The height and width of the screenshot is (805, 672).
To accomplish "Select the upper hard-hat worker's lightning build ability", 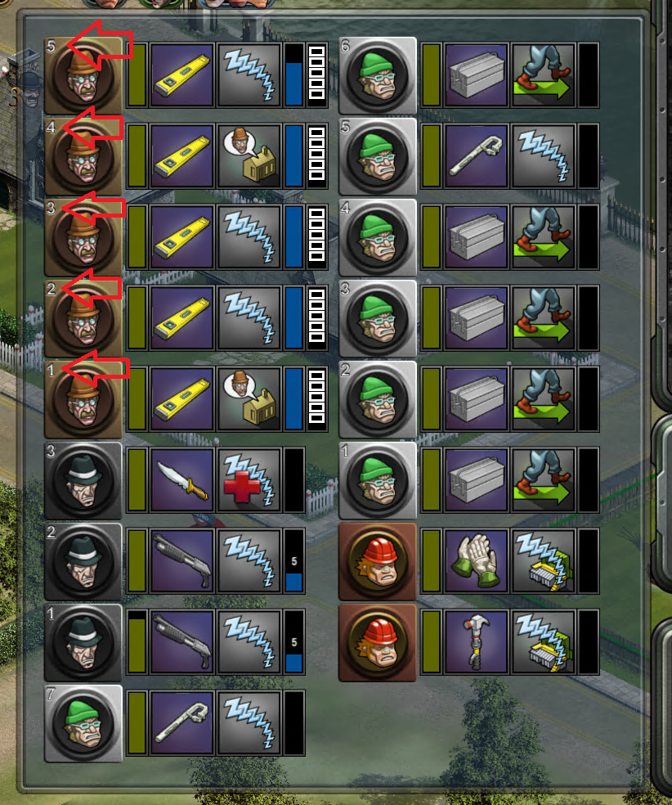I will click(x=543, y=562).
